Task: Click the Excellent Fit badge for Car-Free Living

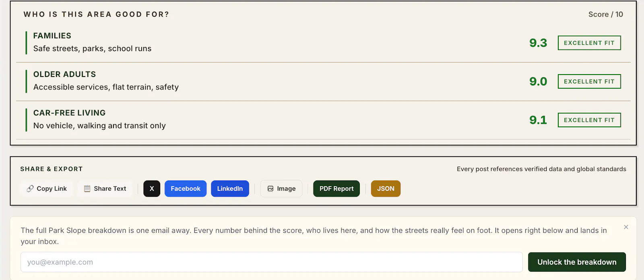Action: tap(589, 120)
